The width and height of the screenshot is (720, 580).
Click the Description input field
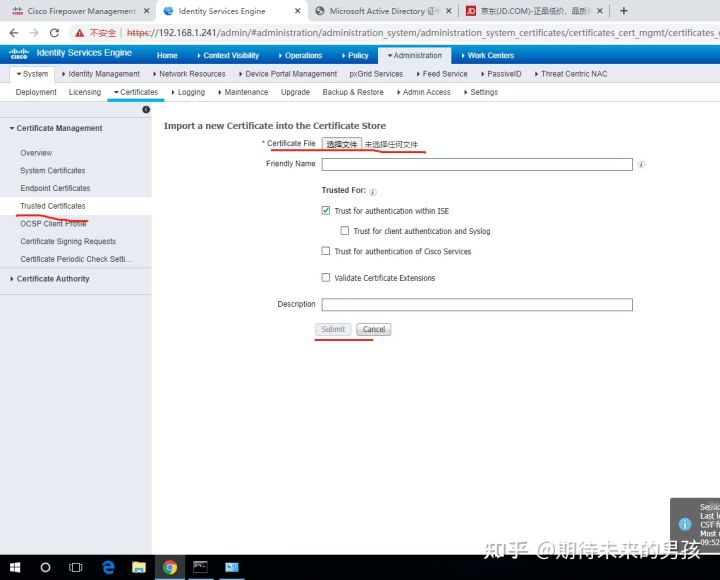477,304
